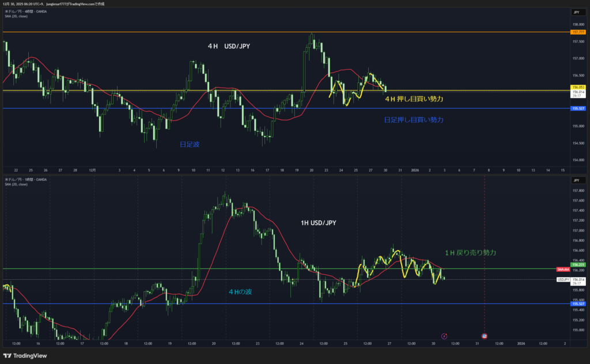Screen dimensions: 590x364
Task: Select the '1H USD/JPY' text annotation
Action: pyautogui.click(x=320, y=223)
